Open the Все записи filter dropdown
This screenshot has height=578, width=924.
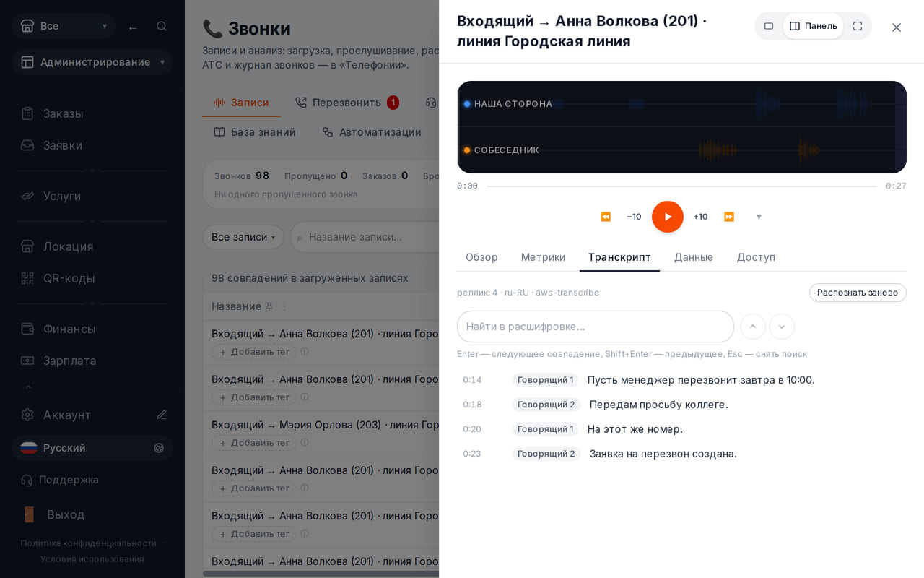[243, 237]
